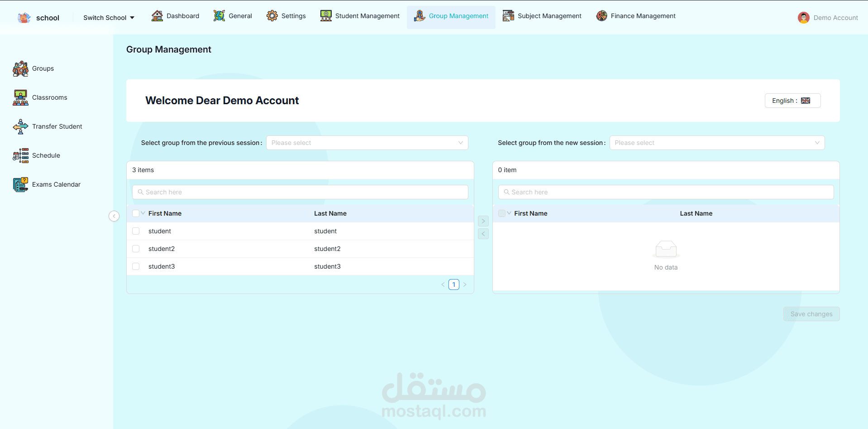868x429 pixels.
Task: Collapse the sidebar with the round arrow
Action: coord(114,216)
